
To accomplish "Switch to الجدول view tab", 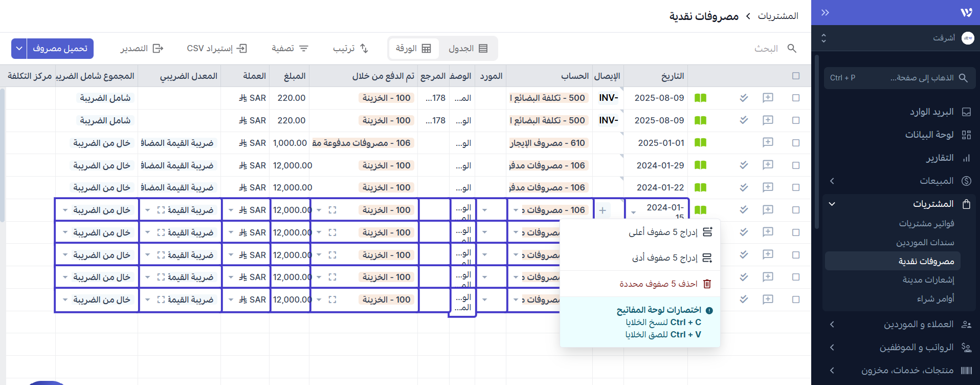I will pyautogui.click(x=467, y=48).
